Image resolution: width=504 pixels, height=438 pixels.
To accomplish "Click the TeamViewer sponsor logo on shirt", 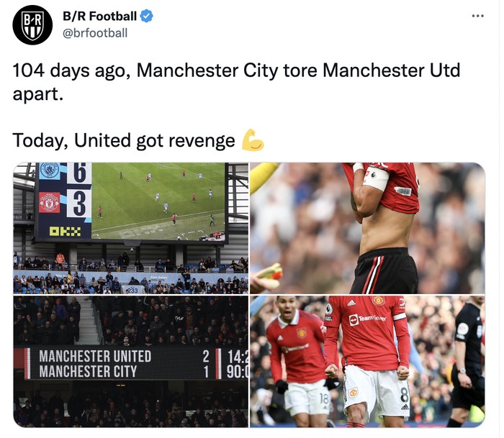I will 368,319.
